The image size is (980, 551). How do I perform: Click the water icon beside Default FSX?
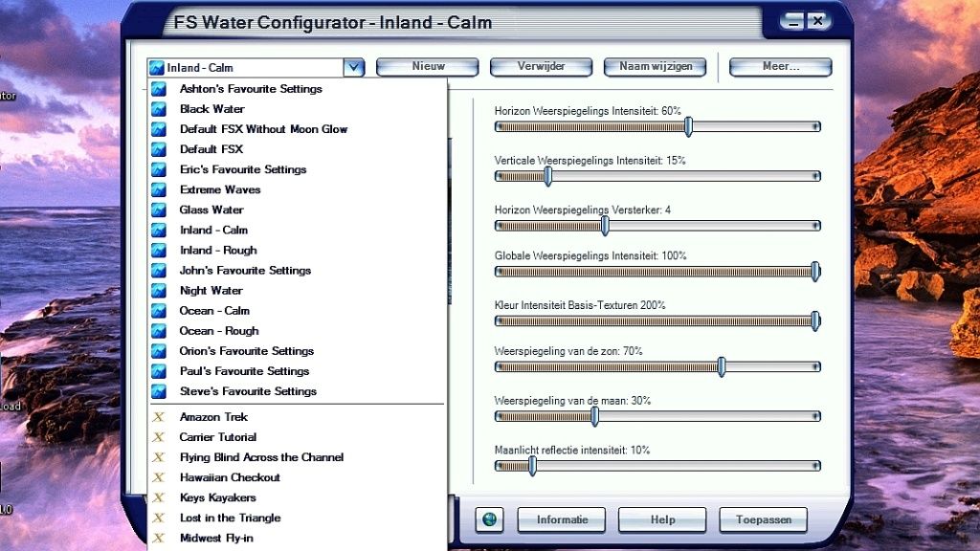(159, 149)
